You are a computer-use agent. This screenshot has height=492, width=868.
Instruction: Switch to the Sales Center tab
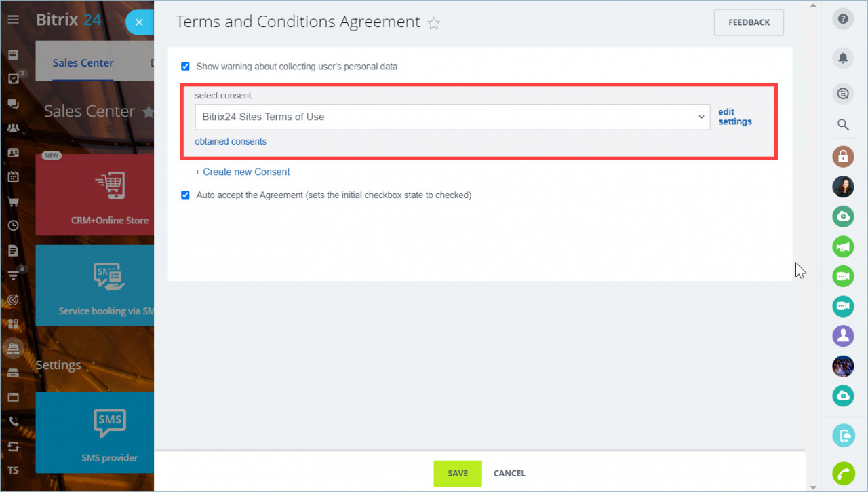(x=83, y=62)
